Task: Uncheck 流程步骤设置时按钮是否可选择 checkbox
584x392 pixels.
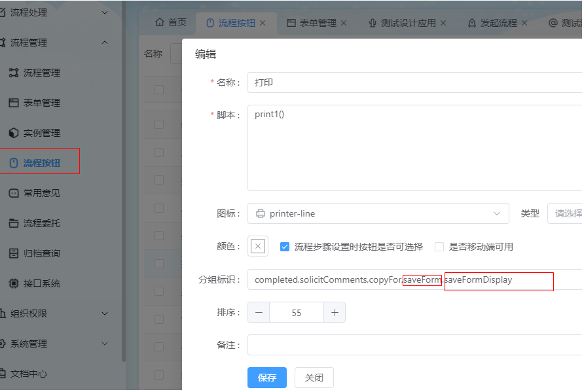Action: (x=285, y=247)
